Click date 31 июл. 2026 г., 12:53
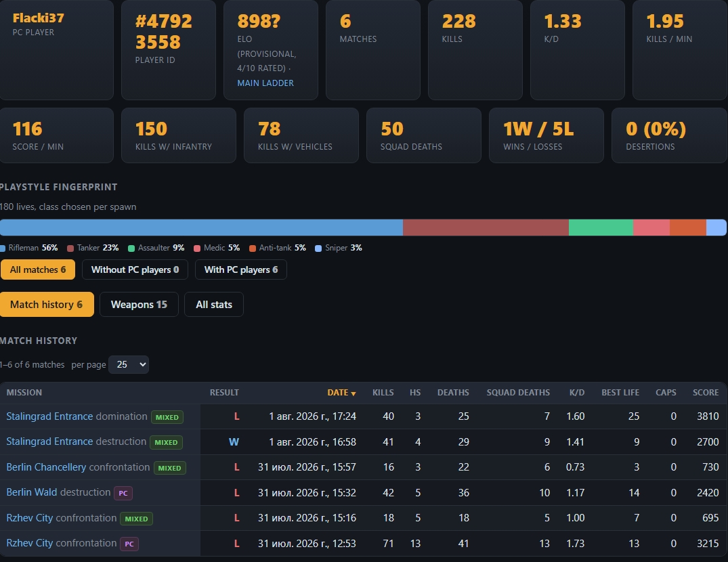Screen dimensions: 728x562 (307, 544)
